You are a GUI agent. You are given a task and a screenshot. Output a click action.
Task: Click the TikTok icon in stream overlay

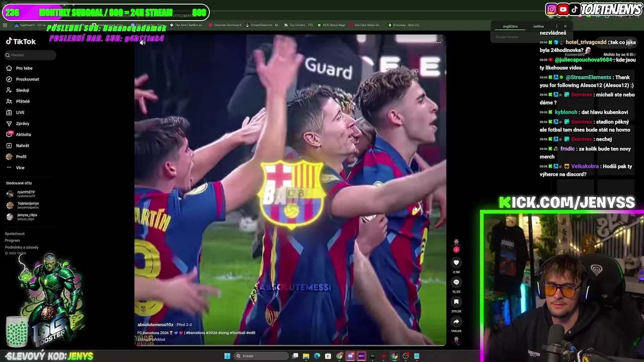(574, 9)
